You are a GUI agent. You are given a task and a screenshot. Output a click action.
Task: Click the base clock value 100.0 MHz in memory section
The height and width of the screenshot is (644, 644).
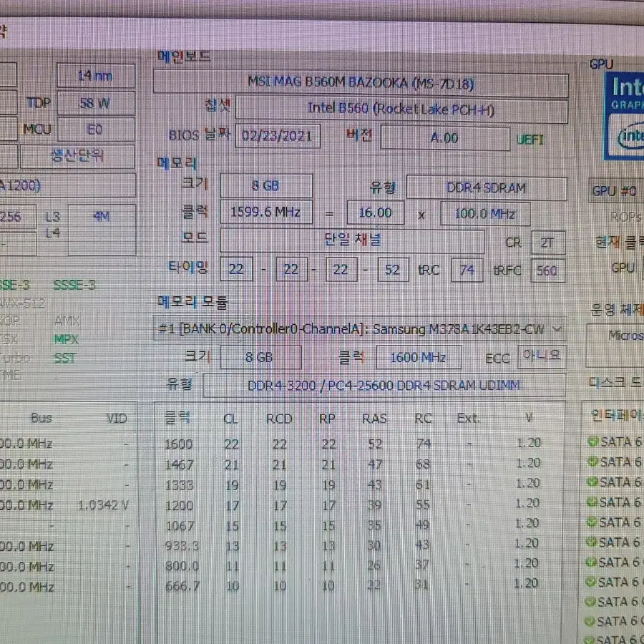coord(484,213)
